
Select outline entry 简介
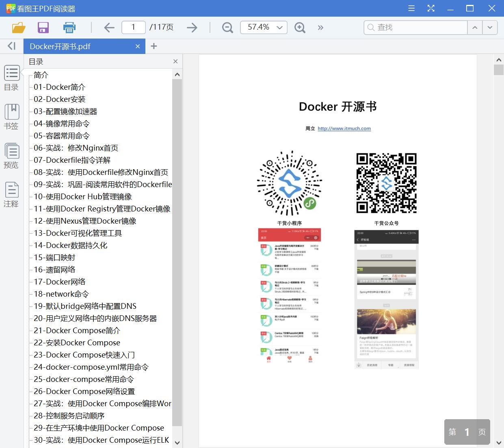pos(41,75)
